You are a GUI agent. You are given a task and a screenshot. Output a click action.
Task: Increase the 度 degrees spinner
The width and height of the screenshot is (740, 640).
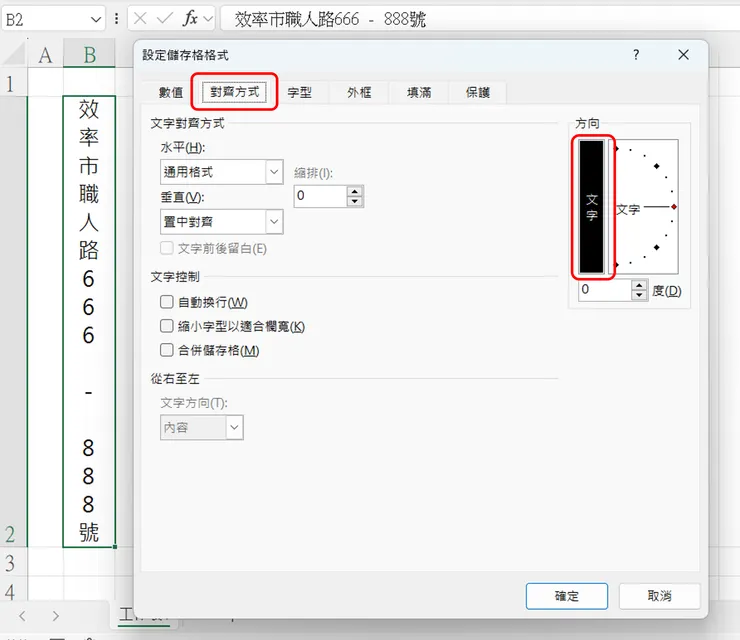coord(639,285)
